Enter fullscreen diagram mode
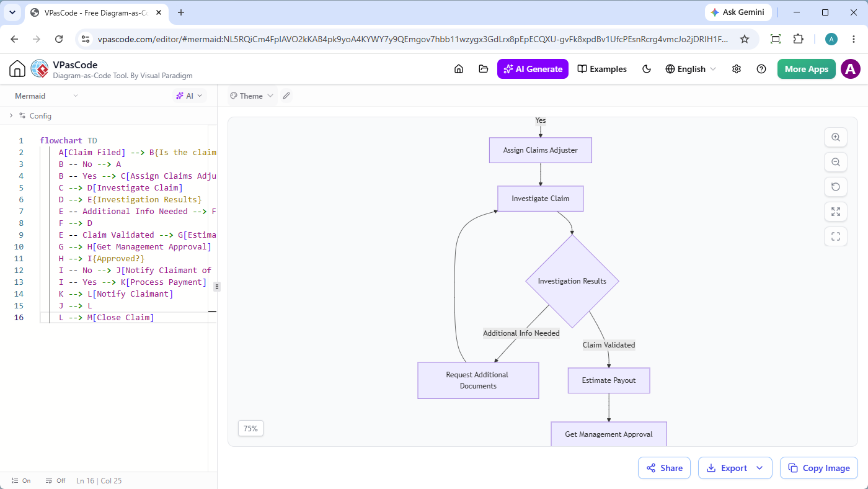The image size is (868, 489). click(x=836, y=236)
